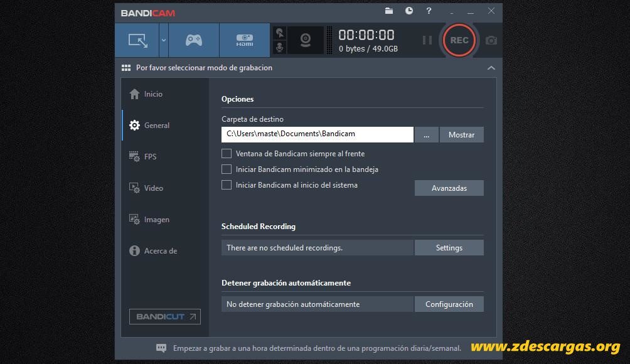Open output folder icon in title bar
The width and height of the screenshot is (630, 364).
click(389, 11)
